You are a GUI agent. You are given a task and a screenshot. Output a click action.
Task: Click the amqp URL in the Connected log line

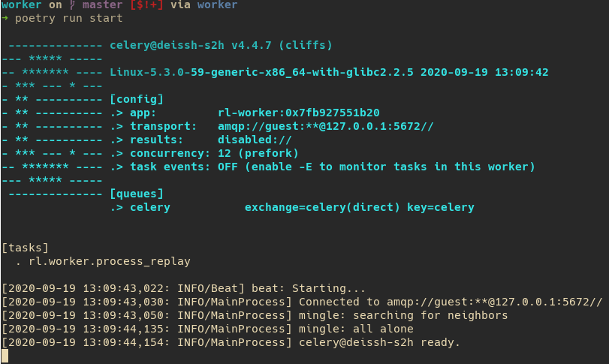click(494, 302)
